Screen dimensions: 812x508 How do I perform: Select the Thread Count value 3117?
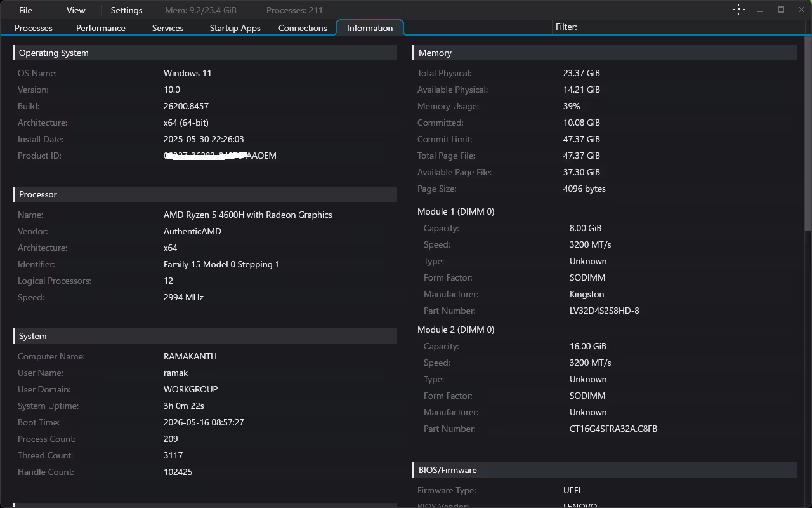(x=173, y=455)
